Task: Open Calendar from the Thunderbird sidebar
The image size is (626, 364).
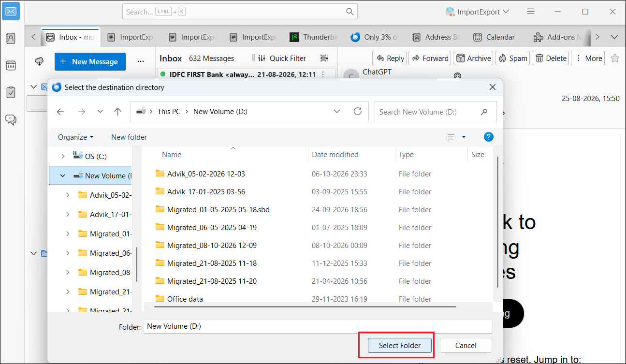Action: coord(11,65)
